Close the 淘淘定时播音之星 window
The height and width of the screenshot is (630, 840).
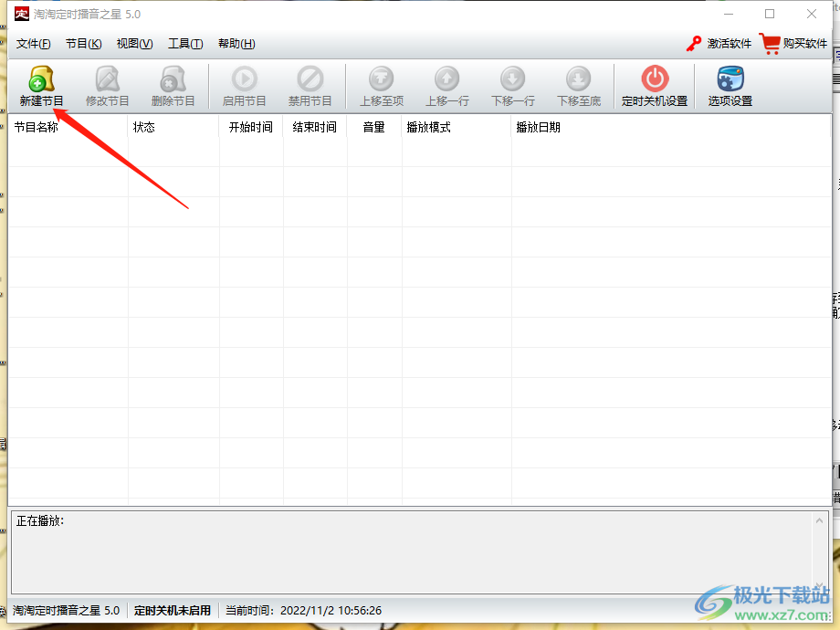(x=812, y=14)
